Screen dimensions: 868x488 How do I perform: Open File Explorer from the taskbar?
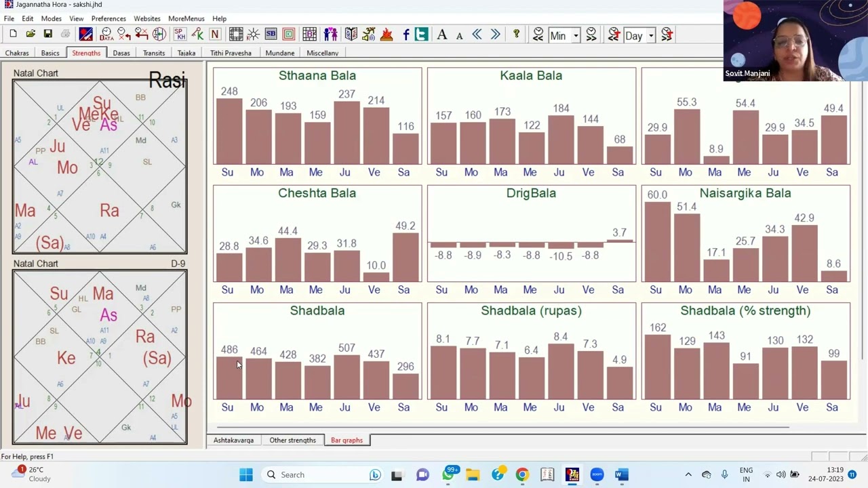click(x=473, y=474)
